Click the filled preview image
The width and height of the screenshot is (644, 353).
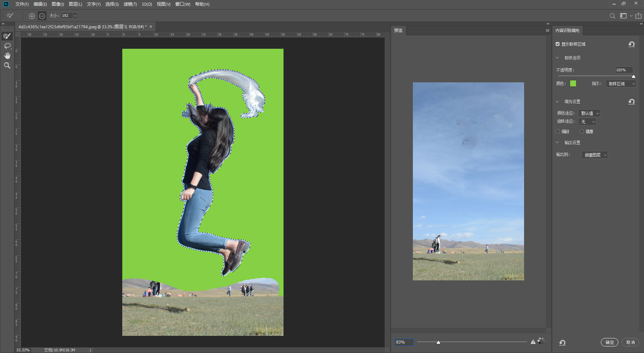(x=468, y=181)
